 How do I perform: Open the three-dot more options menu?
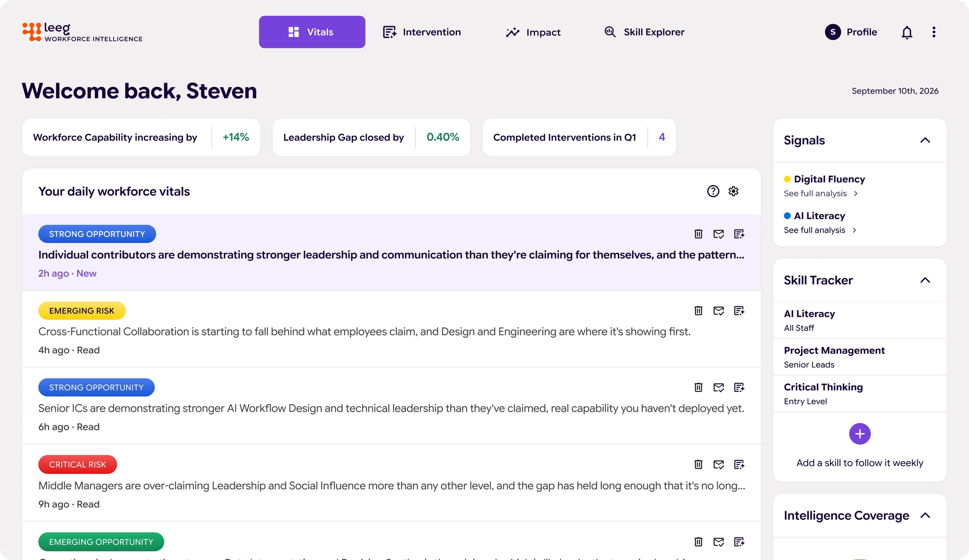click(934, 32)
